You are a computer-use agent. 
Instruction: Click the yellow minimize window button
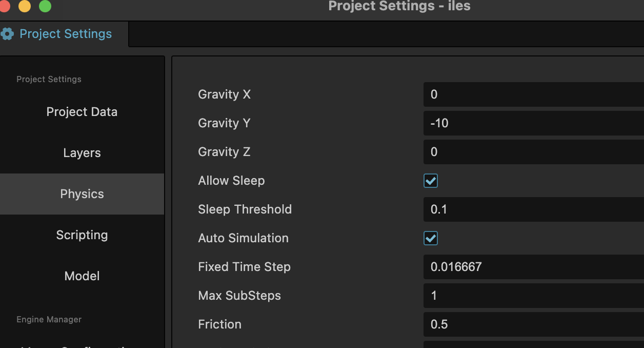coord(25,6)
